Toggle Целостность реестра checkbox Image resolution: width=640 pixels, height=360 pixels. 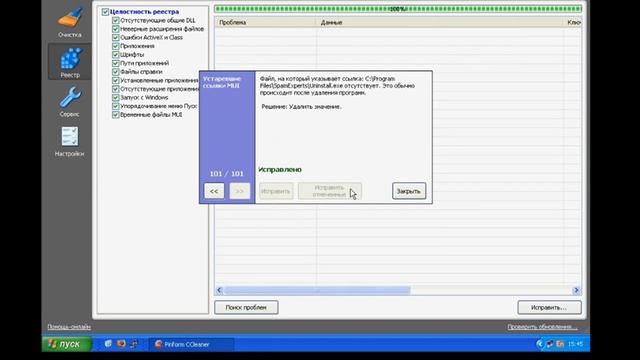point(105,12)
